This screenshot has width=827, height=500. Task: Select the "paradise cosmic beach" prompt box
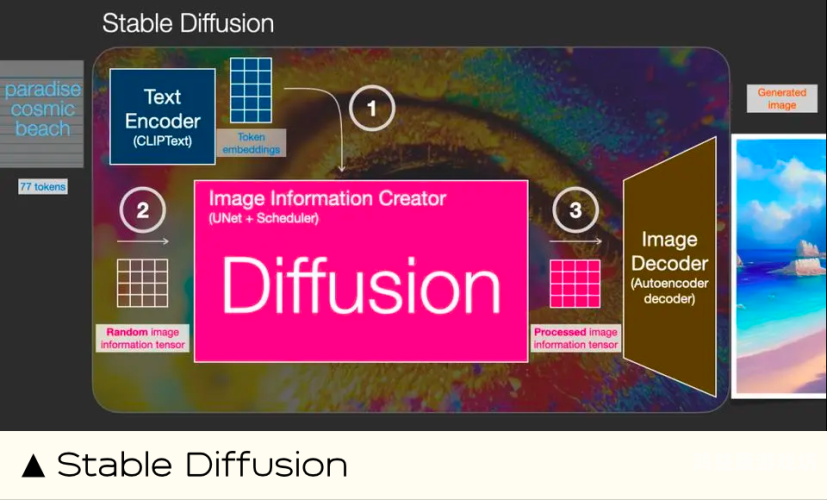pos(43,109)
